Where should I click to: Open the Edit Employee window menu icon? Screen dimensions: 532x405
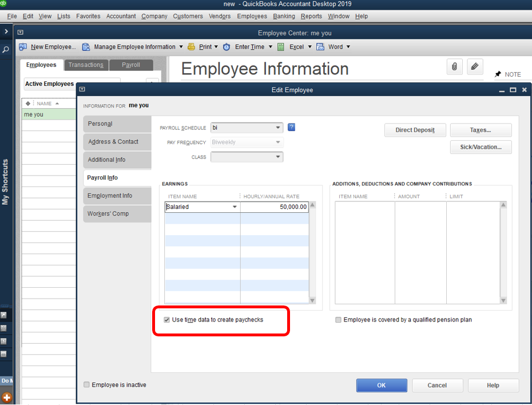82,89
